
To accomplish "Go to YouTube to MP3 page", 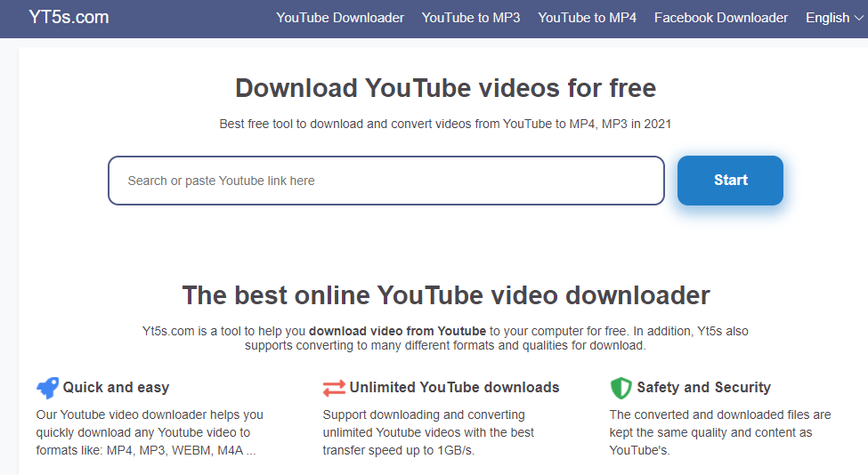I will [x=471, y=18].
